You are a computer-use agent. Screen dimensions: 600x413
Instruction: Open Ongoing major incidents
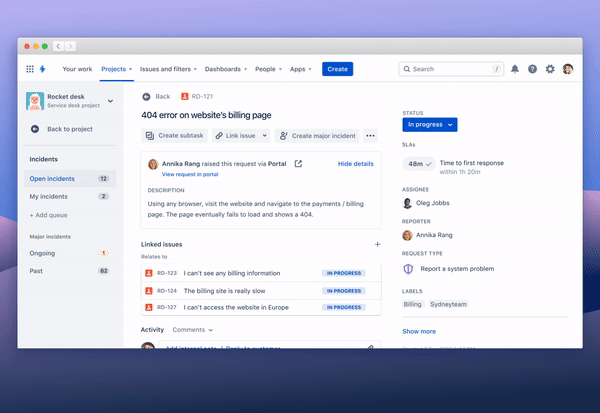pos(70,253)
